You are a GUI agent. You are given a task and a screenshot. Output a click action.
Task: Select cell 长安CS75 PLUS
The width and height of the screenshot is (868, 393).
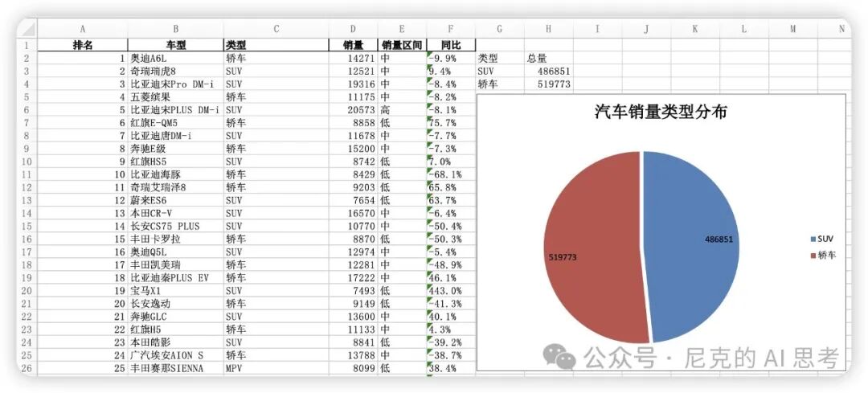[175, 227]
